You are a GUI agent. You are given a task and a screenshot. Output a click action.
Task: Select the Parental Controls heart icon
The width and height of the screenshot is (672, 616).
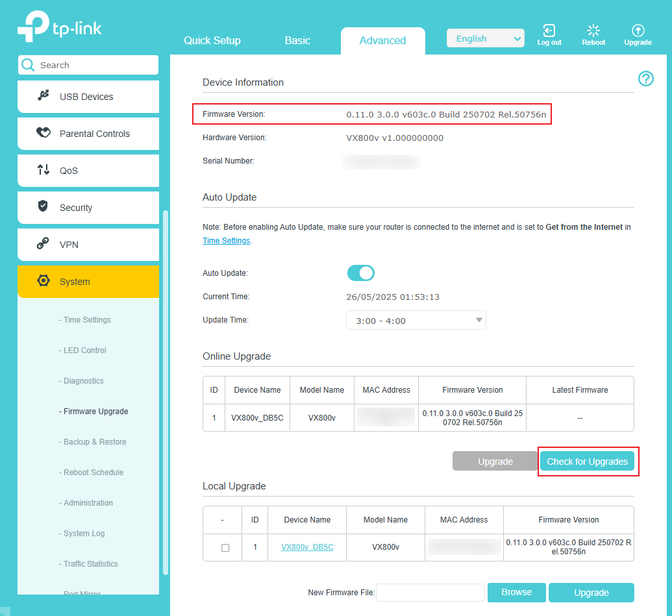point(44,133)
